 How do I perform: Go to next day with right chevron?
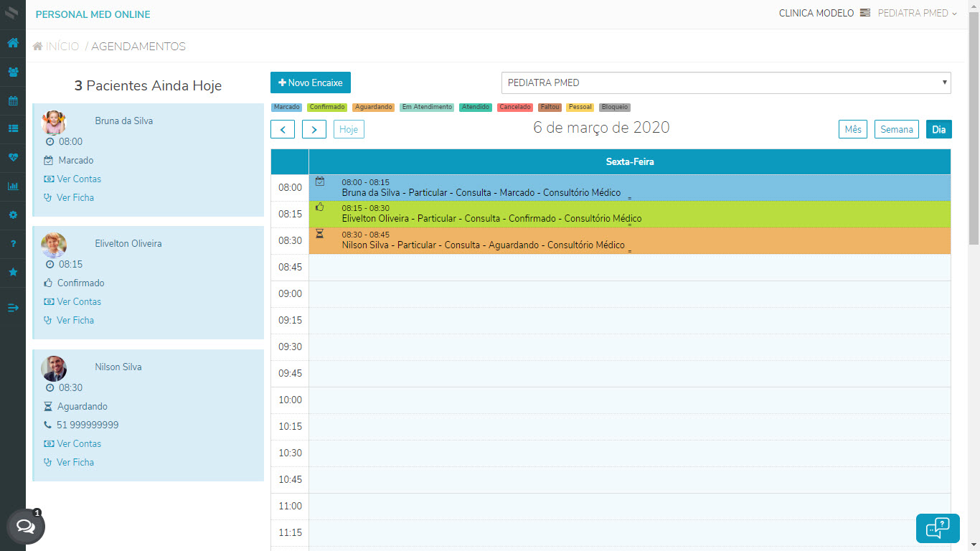click(314, 129)
